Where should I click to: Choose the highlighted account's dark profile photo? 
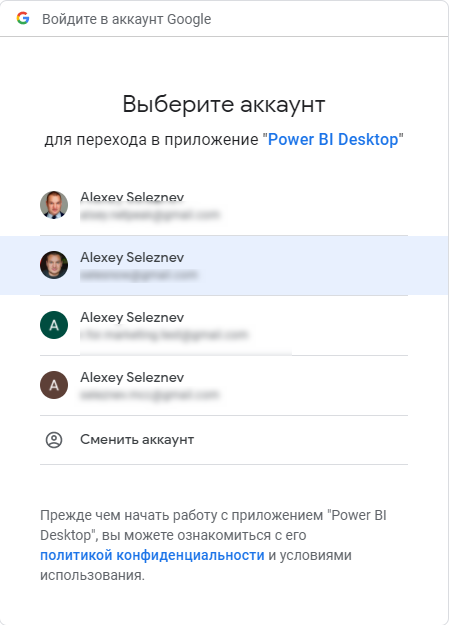[54, 265]
